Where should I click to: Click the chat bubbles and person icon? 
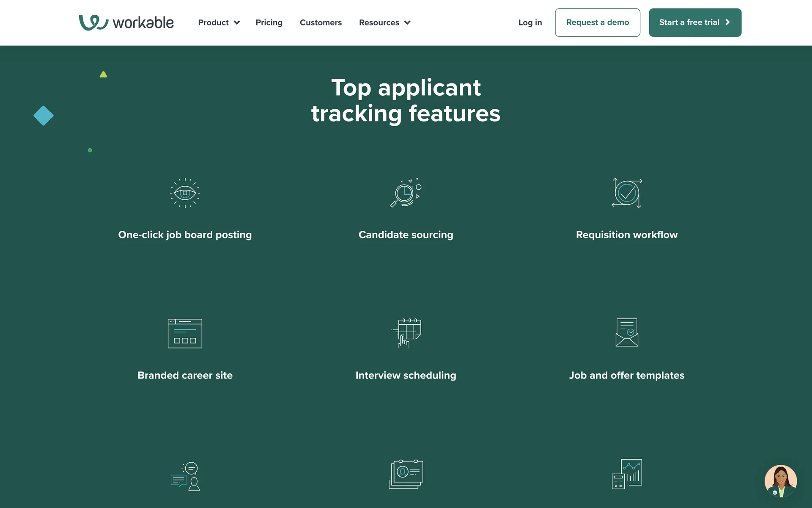[x=185, y=476]
